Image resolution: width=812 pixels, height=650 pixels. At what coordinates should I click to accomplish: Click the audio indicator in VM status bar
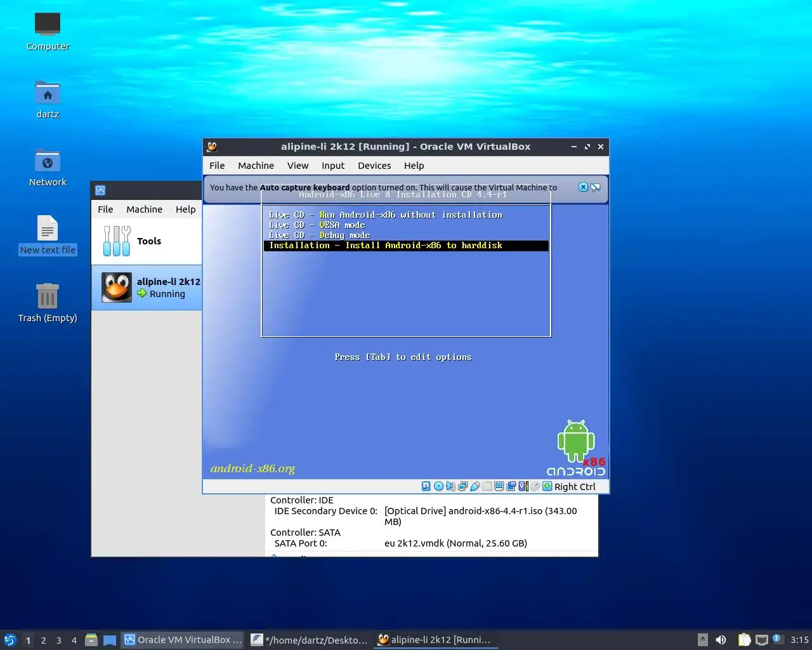tap(450, 486)
